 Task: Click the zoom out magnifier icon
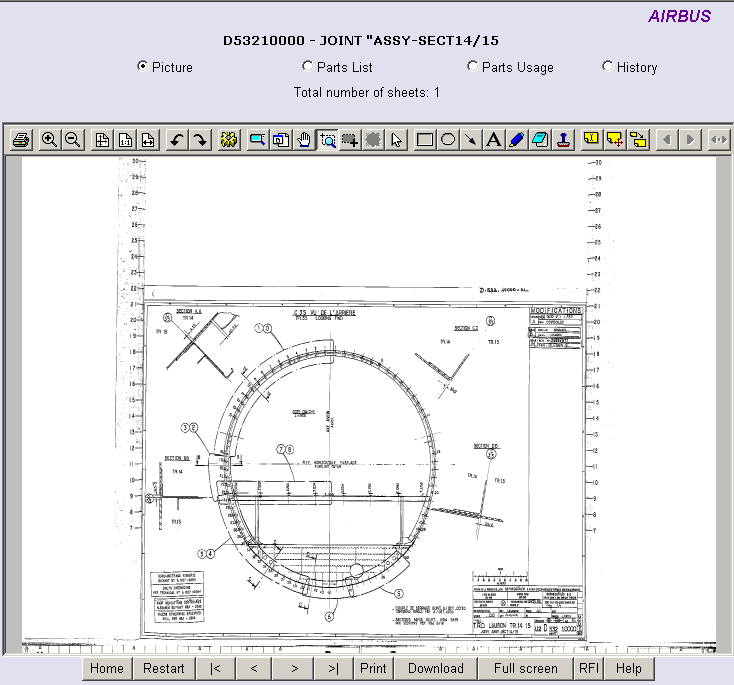coord(72,140)
